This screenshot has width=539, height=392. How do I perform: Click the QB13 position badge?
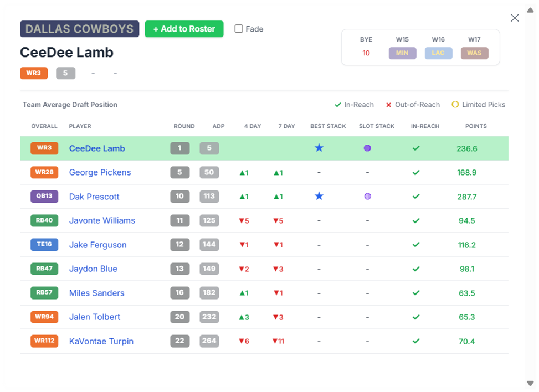(44, 196)
